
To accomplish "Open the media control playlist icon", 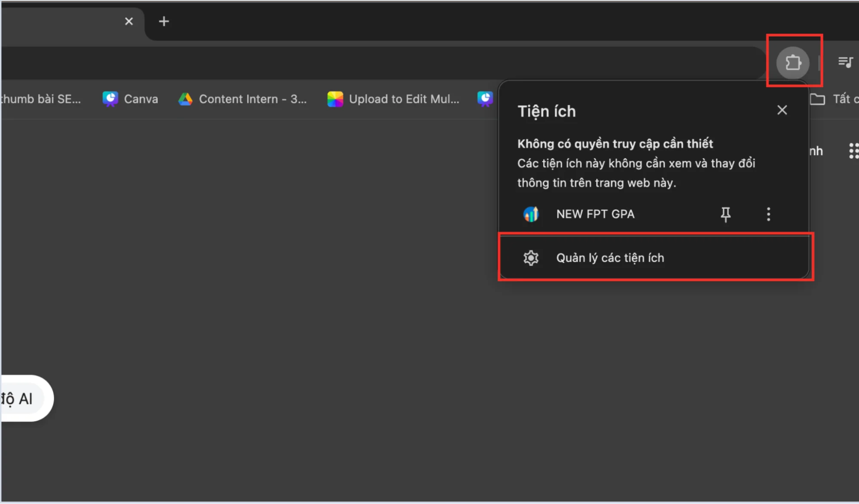I will (845, 63).
